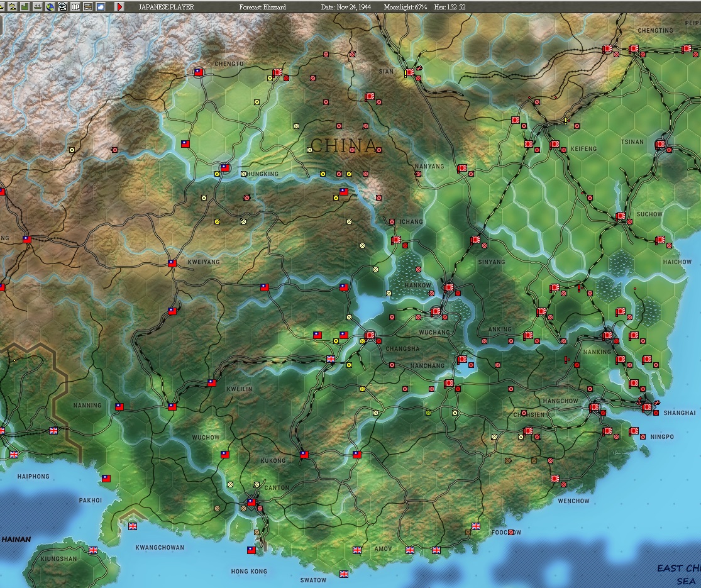This screenshot has height=588, width=701.
Task: Select the Chinese flag above Hong Kong
Action: click(x=251, y=550)
